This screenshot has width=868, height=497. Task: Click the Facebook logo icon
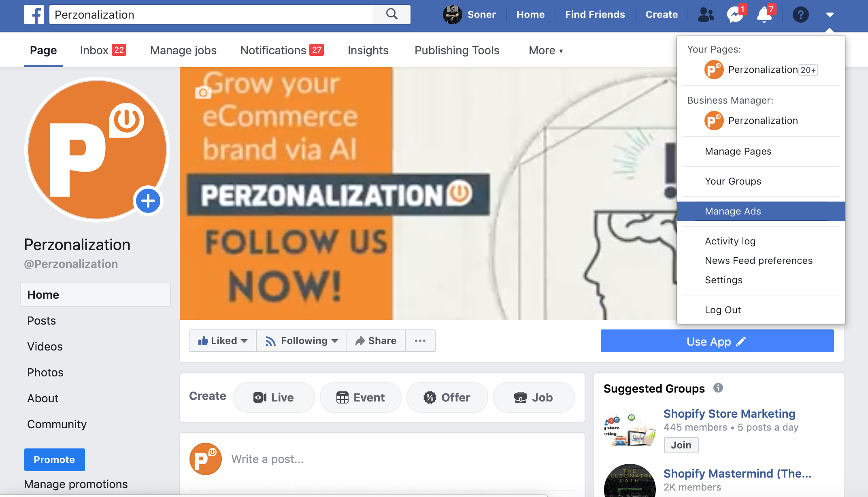[x=34, y=15]
